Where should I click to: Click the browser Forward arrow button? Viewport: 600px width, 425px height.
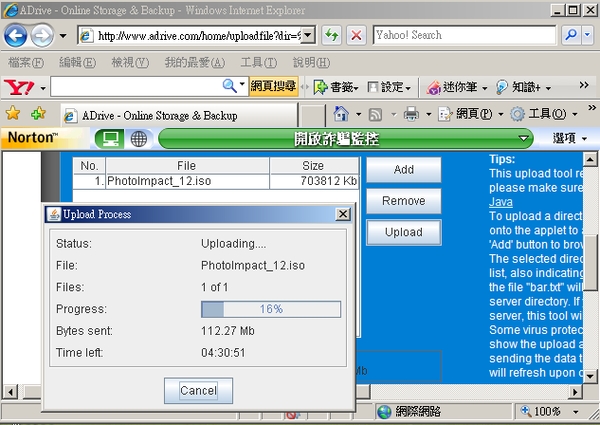[42, 36]
